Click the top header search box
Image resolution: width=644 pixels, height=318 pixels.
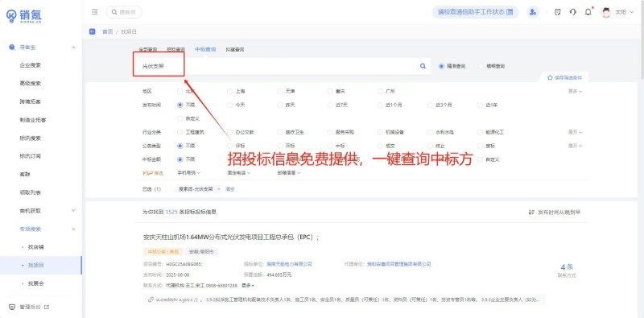124,12
